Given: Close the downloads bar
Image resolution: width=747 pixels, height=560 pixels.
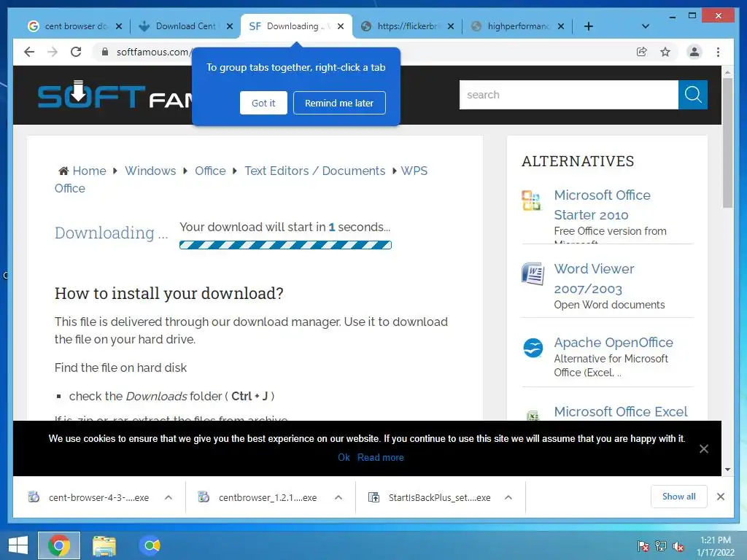Looking at the screenshot, I should click(720, 497).
